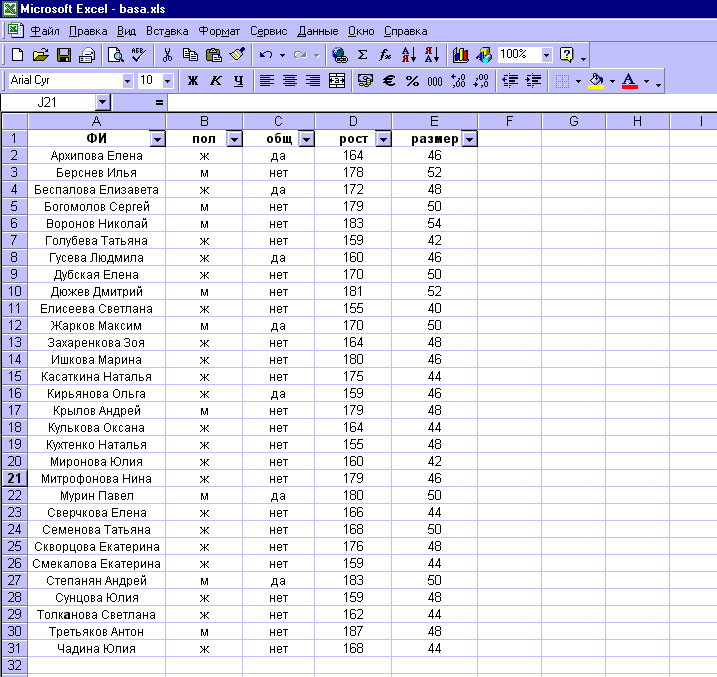Apply Euro currency format
The height and width of the screenshot is (677, 717).
point(389,81)
